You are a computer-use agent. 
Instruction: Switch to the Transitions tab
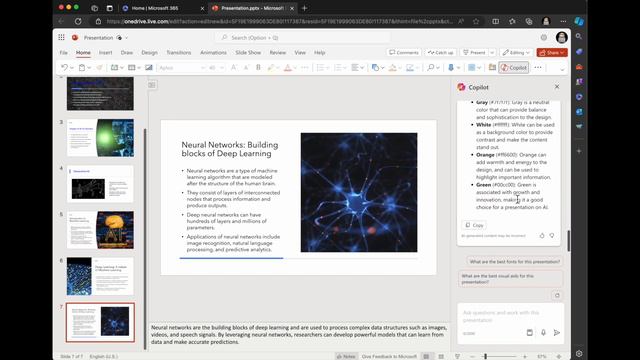pos(178,53)
